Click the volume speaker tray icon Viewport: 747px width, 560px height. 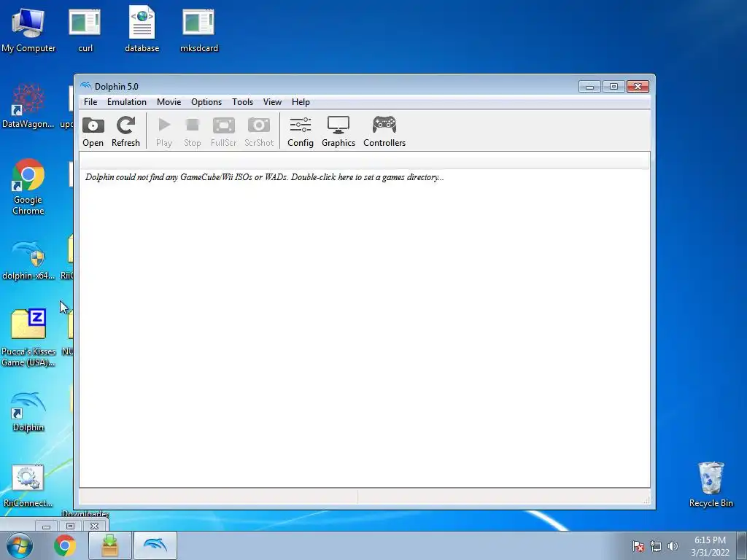(673, 546)
